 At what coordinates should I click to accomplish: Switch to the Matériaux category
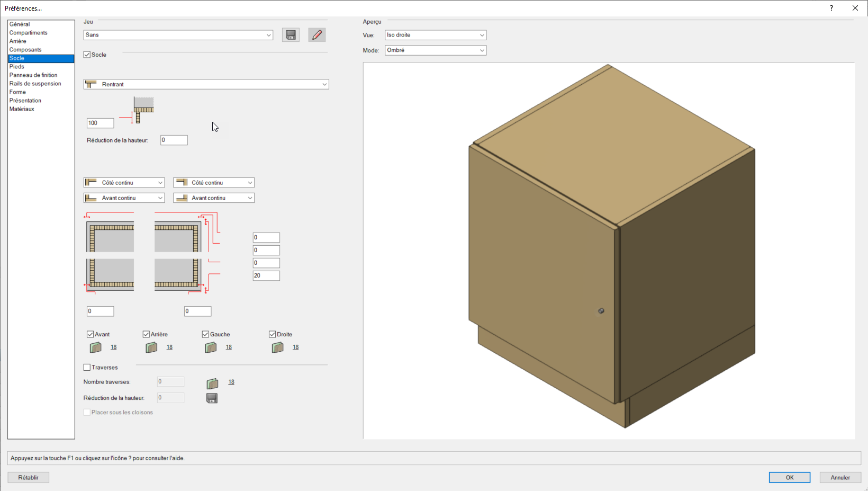tap(23, 109)
